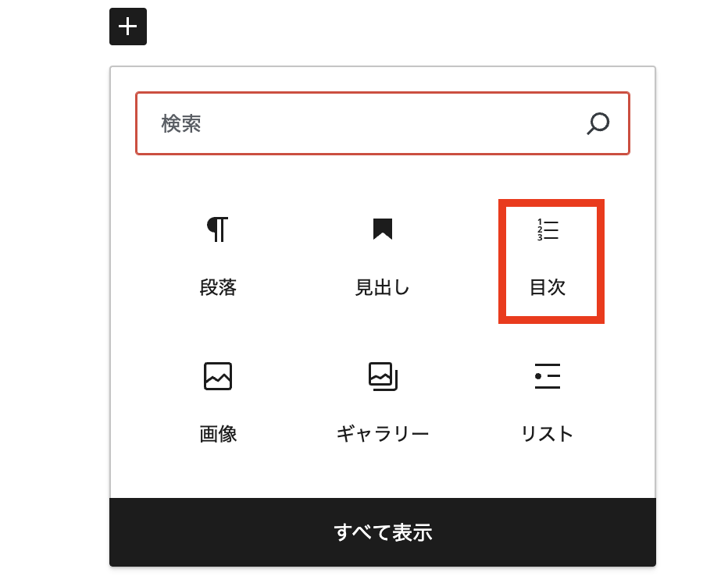Select the stacked gallery block icon

tap(383, 375)
